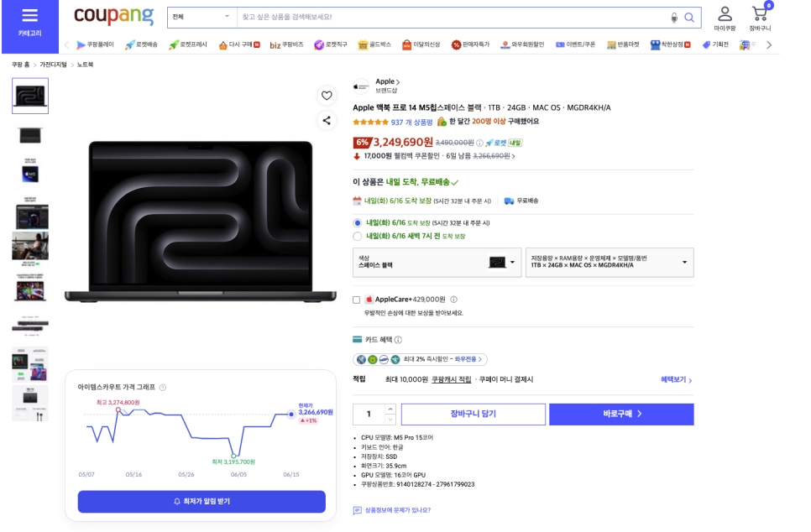Click 최저가 알림 받기 button

tap(201, 502)
